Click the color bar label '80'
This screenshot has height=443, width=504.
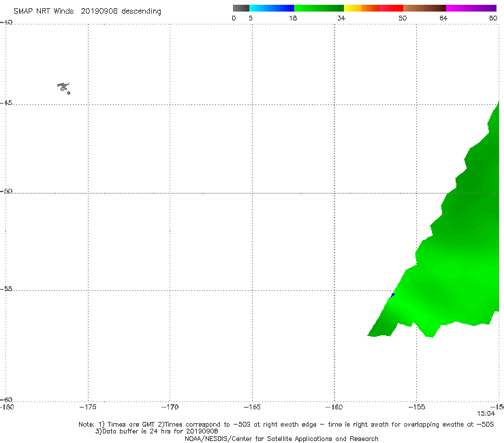click(x=493, y=18)
